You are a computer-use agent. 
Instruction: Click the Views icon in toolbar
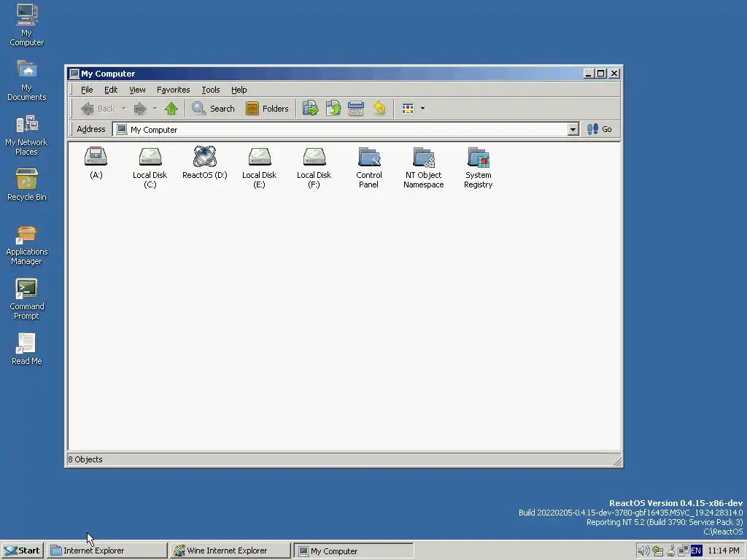click(408, 109)
